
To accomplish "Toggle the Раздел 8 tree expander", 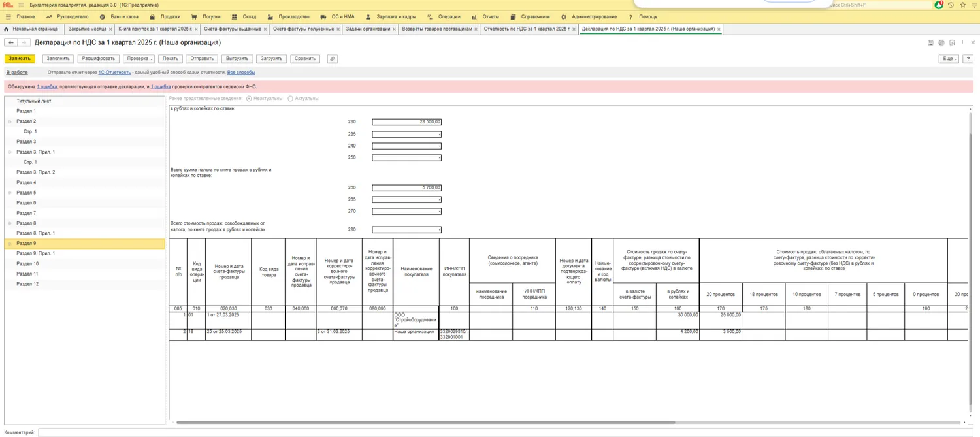I will (10, 223).
